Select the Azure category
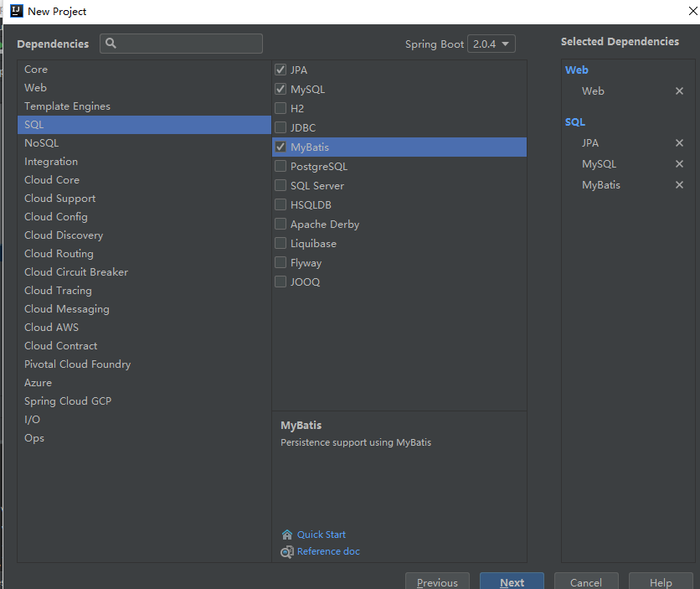Image resolution: width=700 pixels, height=589 pixels. coord(144,383)
